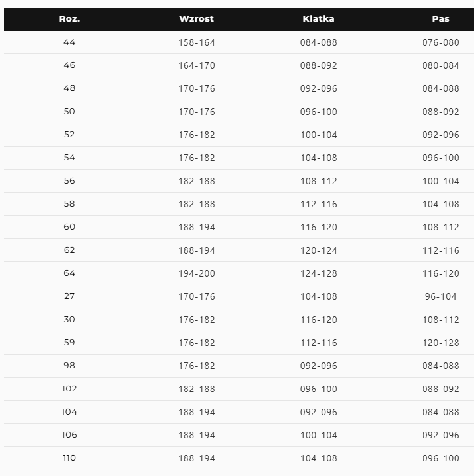Click the Roz. column header
The image size is (474, 476).
[69, 19]
